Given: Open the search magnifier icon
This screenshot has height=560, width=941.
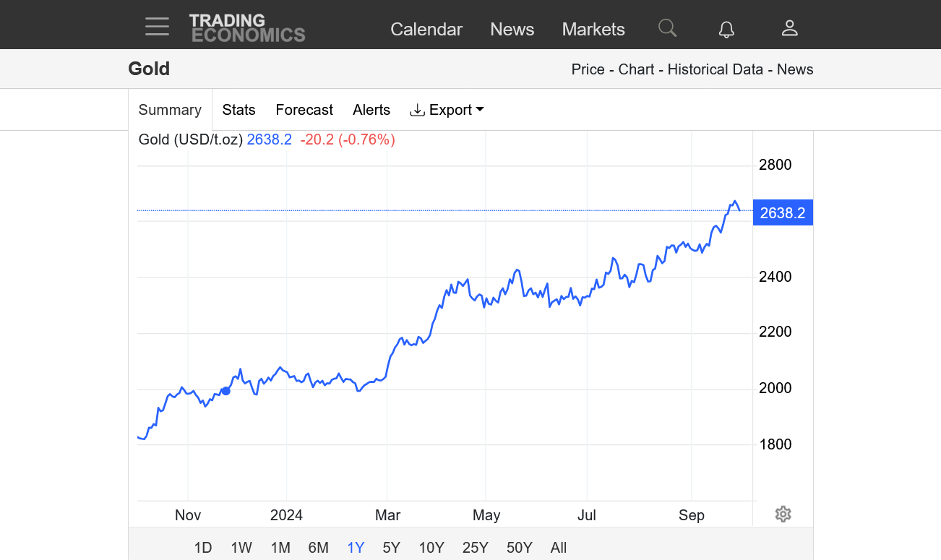Looking at the screenshot, I should point(667,28).
